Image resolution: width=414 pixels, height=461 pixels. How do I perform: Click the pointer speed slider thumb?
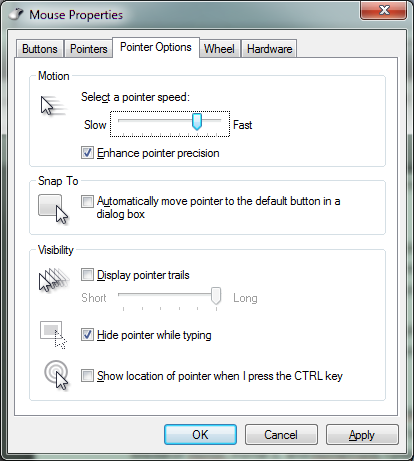[x=197, y=122]
